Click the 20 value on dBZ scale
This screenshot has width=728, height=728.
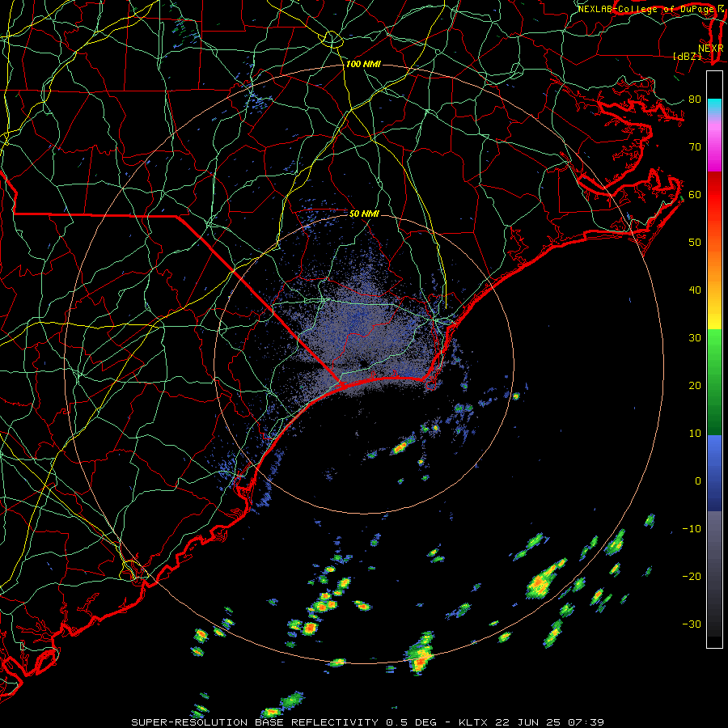[695, 385]
